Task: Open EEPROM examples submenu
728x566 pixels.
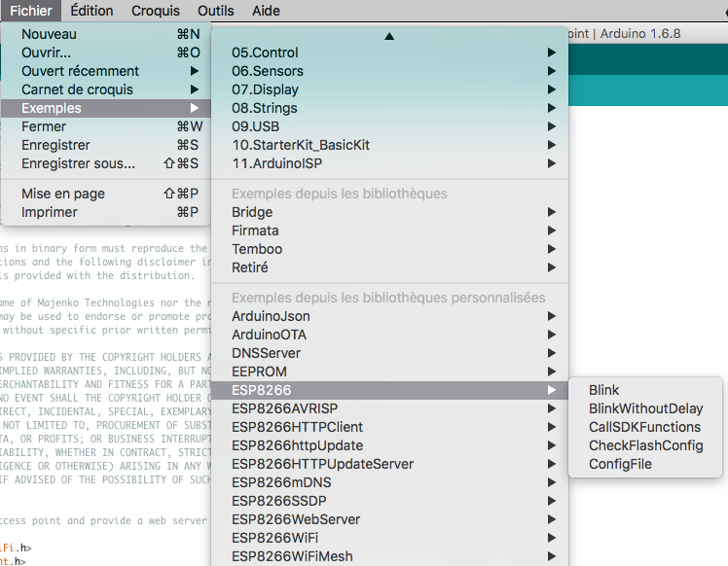Action: pyautogui.click(x=389, y=371)
